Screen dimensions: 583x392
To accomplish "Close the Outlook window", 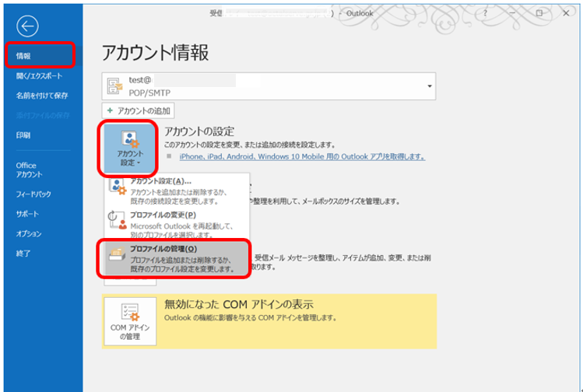I will click(x=566, y=13).
